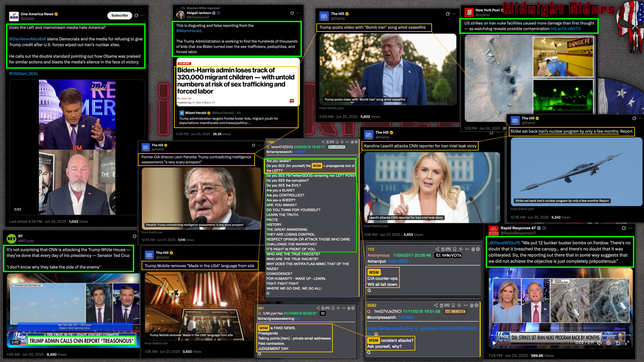Viewport: 644px width, 362px height.
Task: Open more menu on Rapid Response 47 post
Action: point(631,228)
